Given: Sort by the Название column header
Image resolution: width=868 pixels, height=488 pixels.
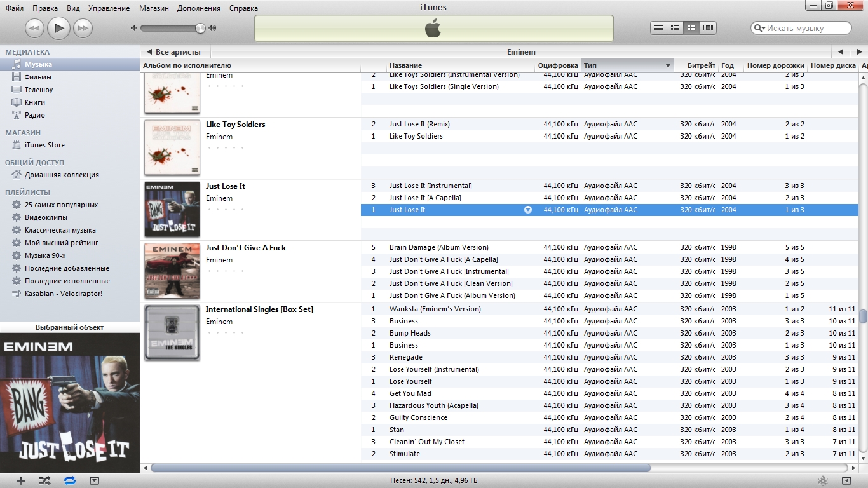Looking at the screenshot, I should tap(461, 65).
